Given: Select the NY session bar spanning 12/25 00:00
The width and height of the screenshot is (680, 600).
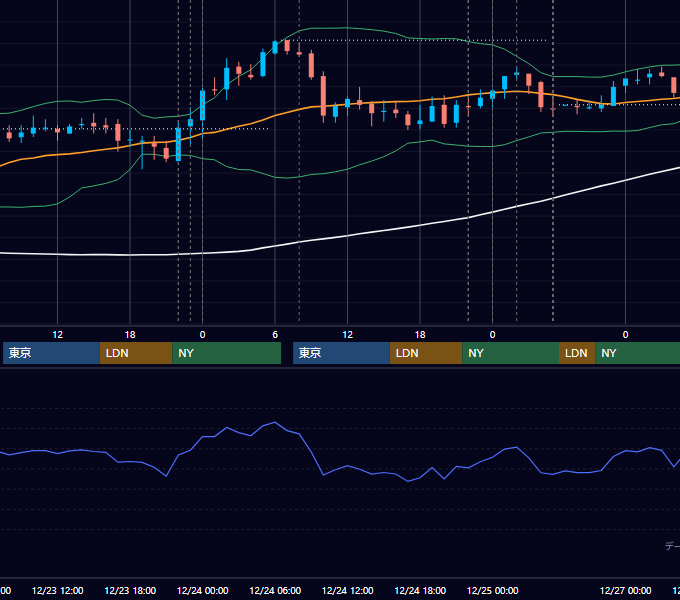Looking at the screenshot, I should [510, 353].
